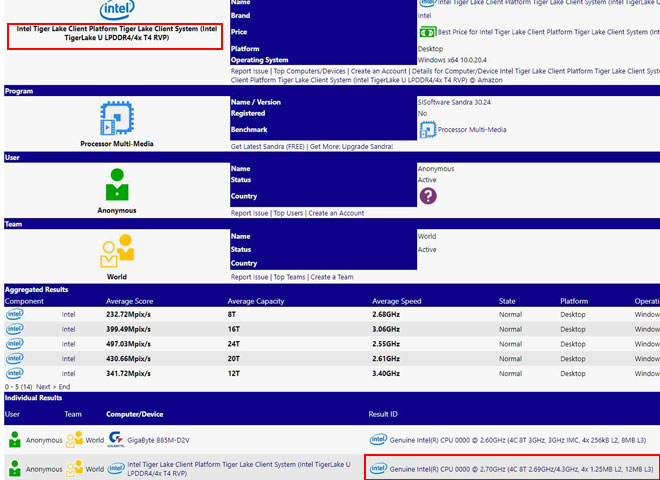Screen dimensions: 660x480
Task: Click the bold Tiger Lake Client Platform title
Action: coord(117,33)
